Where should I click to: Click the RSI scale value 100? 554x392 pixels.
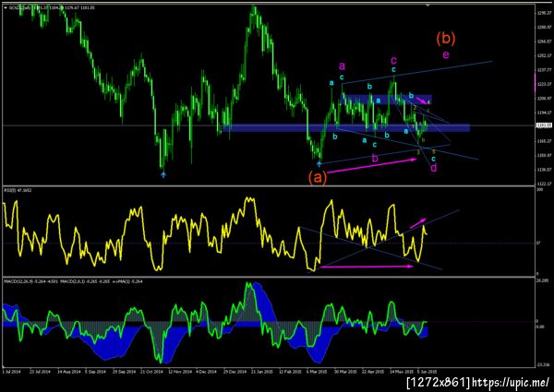click(539, 190)
